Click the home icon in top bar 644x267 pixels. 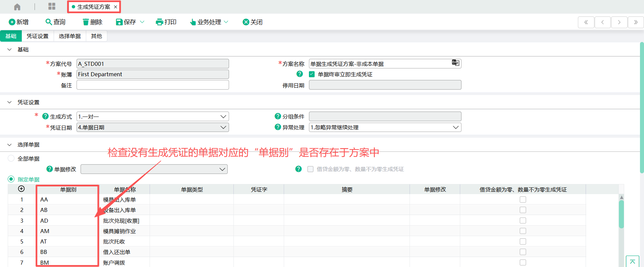17,7
